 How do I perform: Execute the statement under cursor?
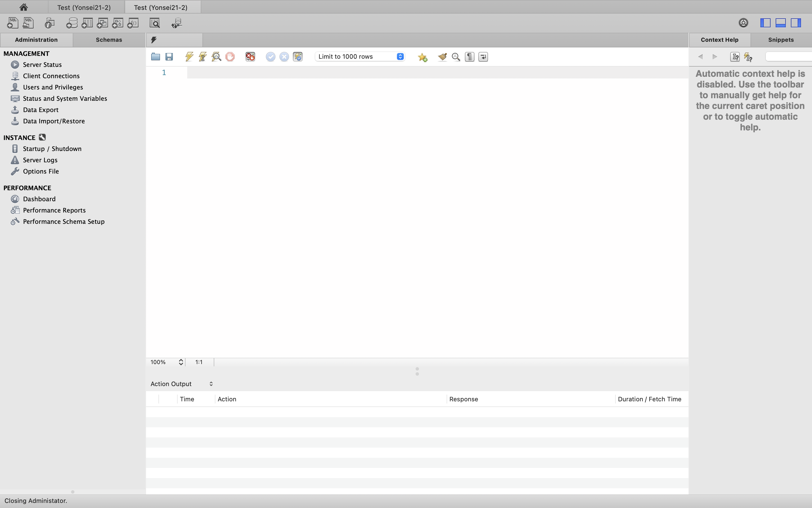point(203,56)
